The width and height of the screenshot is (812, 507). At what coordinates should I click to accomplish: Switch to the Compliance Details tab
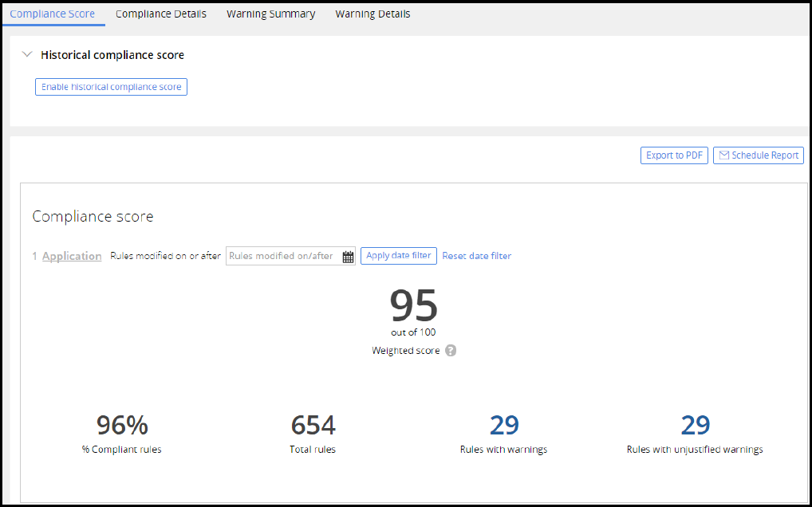click(x=161, y=14)
